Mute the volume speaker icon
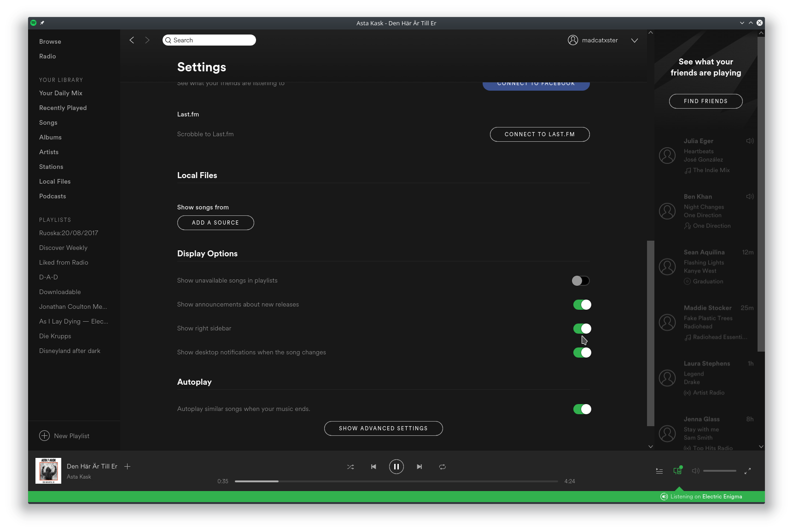 click(696, 471)
